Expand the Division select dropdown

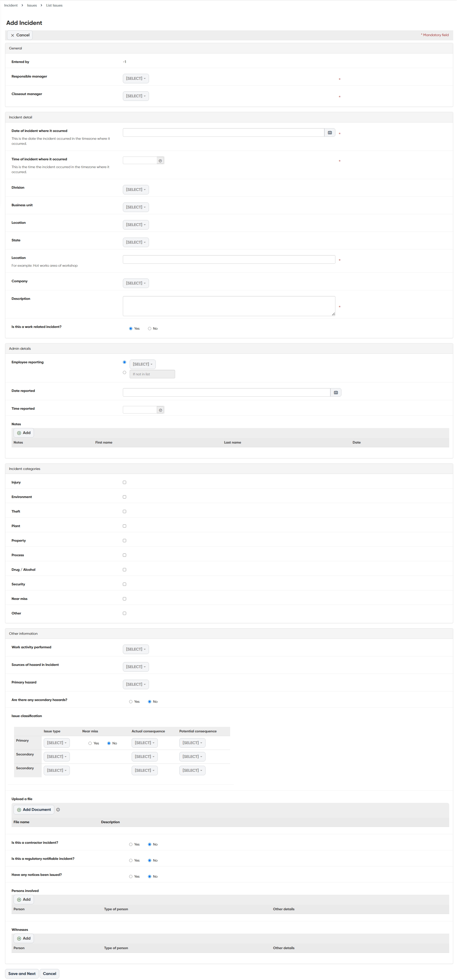coord(136,189)
